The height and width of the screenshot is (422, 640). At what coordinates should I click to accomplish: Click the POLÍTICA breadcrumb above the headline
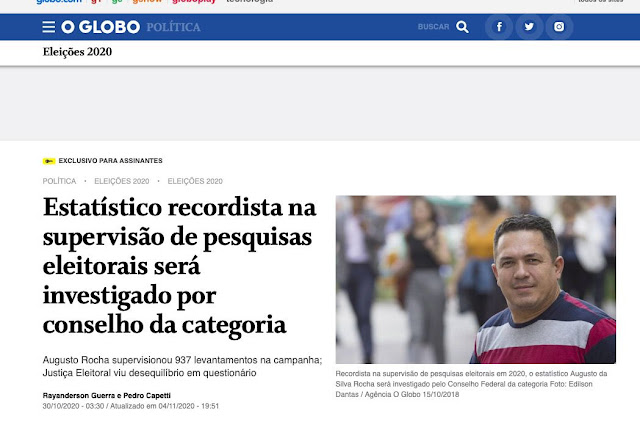59,181
